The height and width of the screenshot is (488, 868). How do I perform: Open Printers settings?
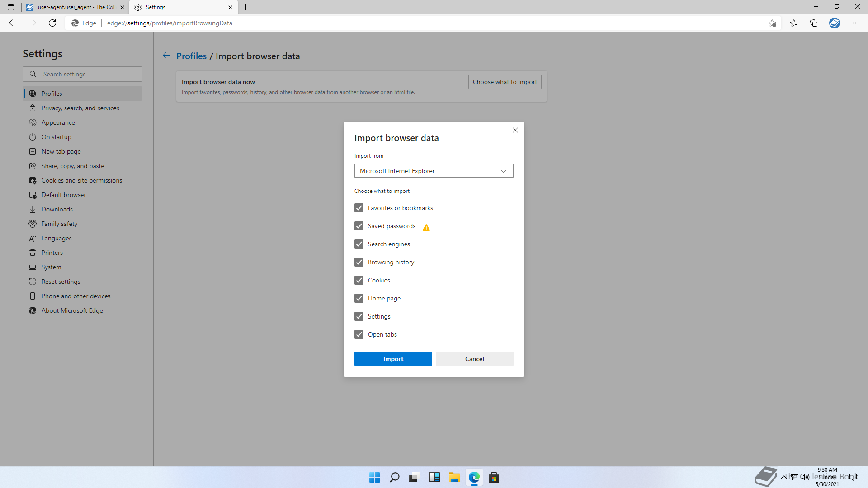[x=82, y=253]
